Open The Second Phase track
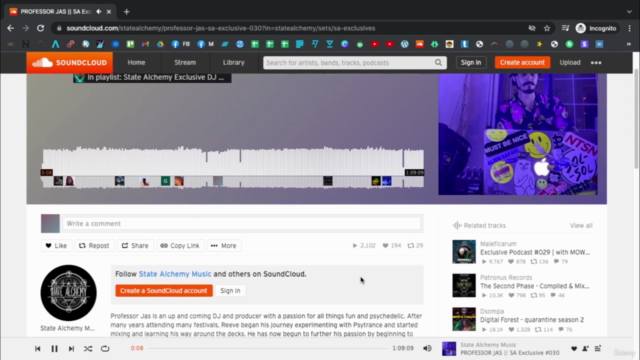640x360 pixels. [535, 286]
